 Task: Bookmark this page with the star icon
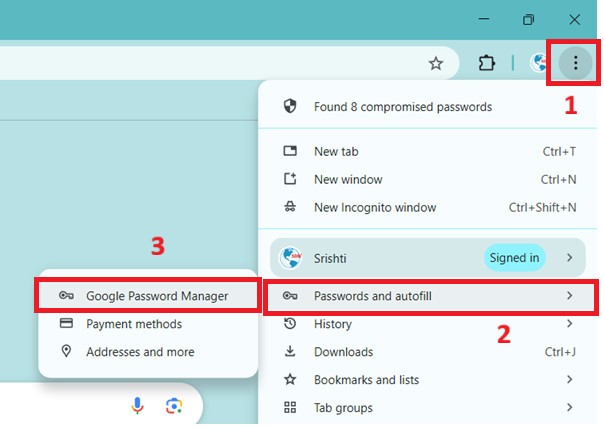pyautogui.click(x=436, y=64)
